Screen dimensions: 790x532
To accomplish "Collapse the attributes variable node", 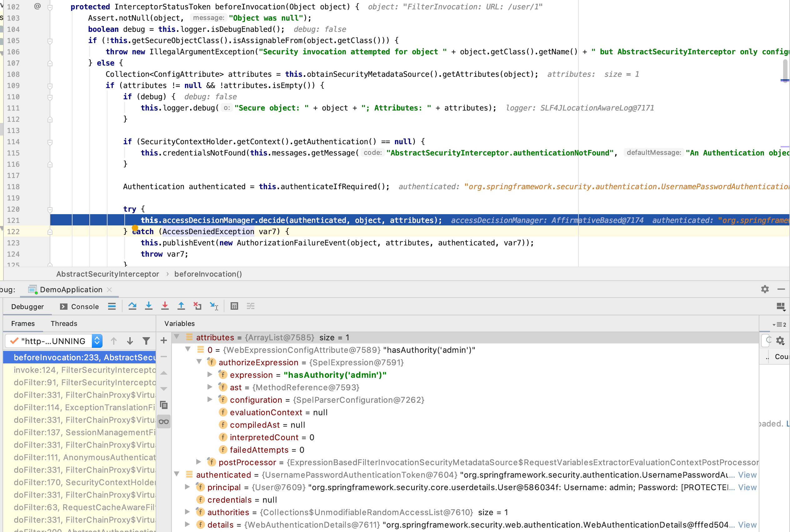I will click(177, 337).
